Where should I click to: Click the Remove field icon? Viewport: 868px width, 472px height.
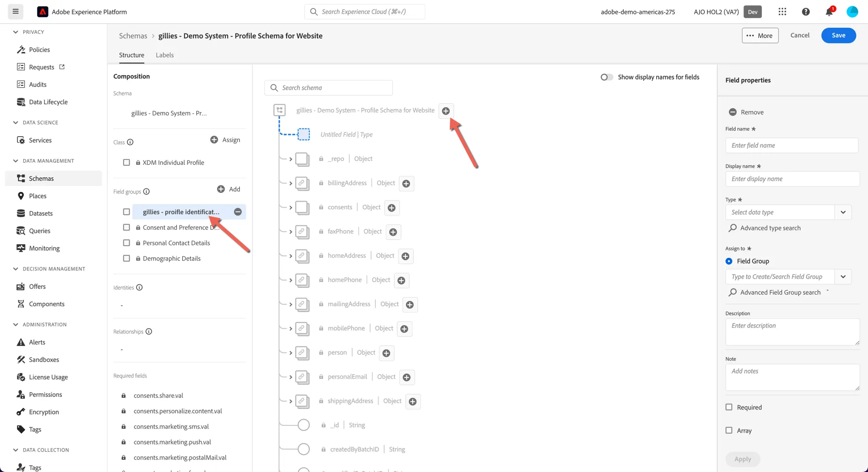click(x=733, y=112)
